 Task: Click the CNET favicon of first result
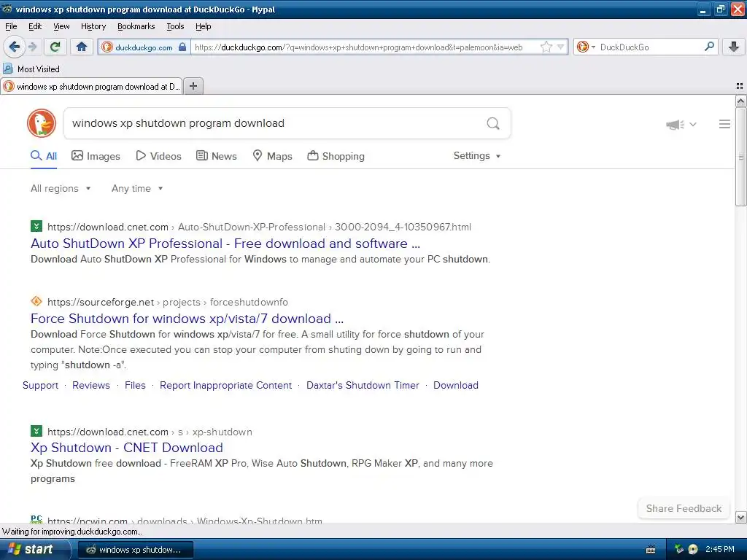tap(36, 226)
